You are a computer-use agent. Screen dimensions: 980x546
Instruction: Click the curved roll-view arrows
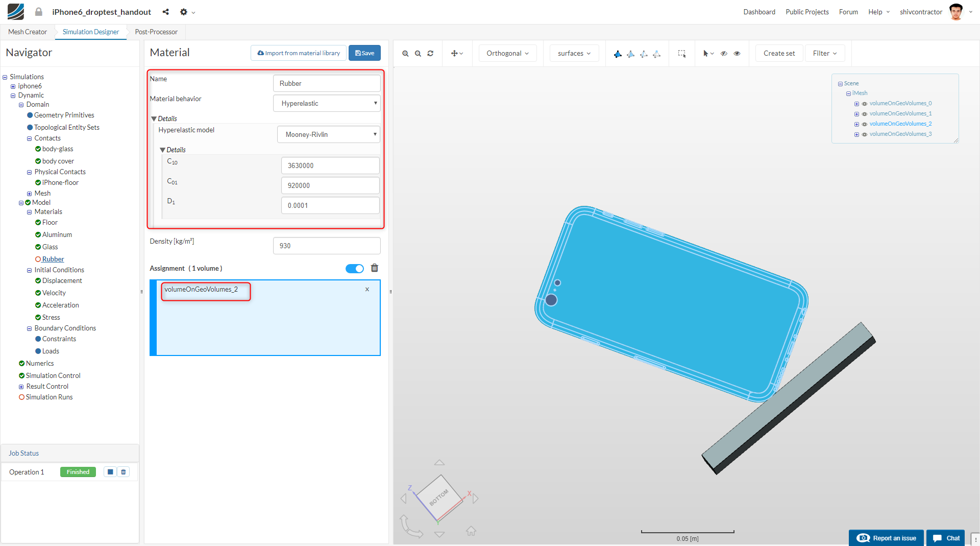[411, 527]
